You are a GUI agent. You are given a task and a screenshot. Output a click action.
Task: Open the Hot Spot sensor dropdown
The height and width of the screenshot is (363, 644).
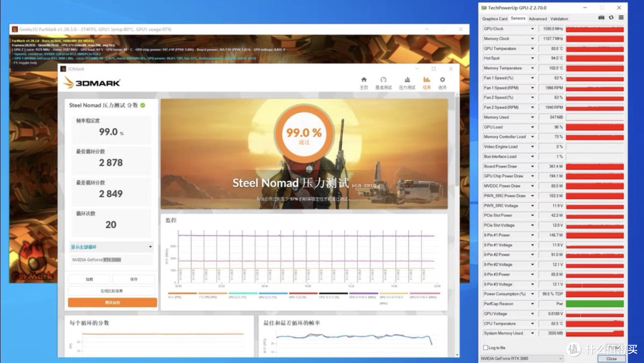click(x=532, y=59)
